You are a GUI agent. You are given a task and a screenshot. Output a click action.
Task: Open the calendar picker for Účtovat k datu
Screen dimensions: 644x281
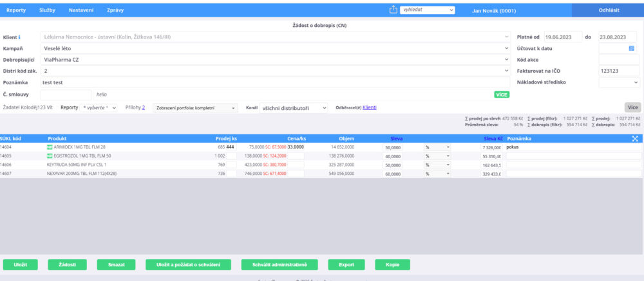point(632,48)
